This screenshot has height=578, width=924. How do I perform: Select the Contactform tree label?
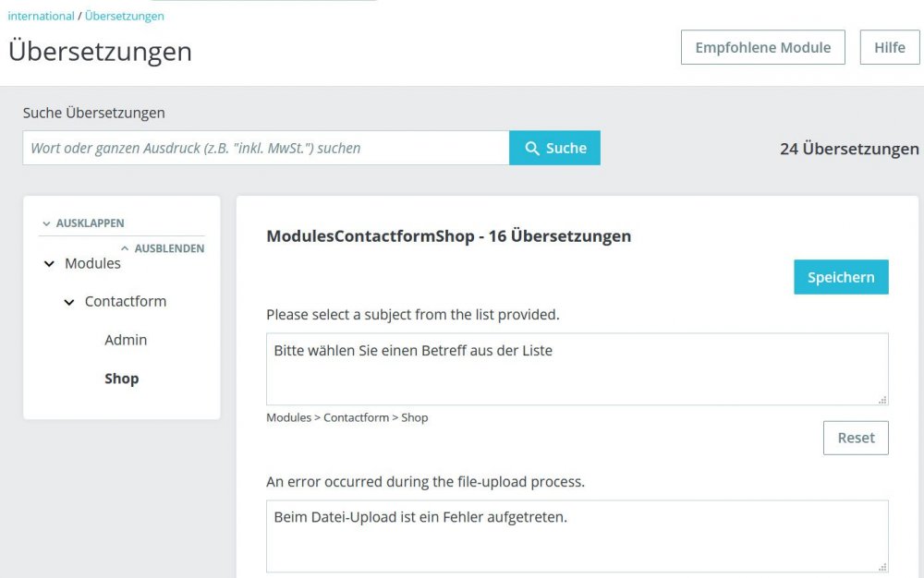pyautogui.click(x=126, y=302)
